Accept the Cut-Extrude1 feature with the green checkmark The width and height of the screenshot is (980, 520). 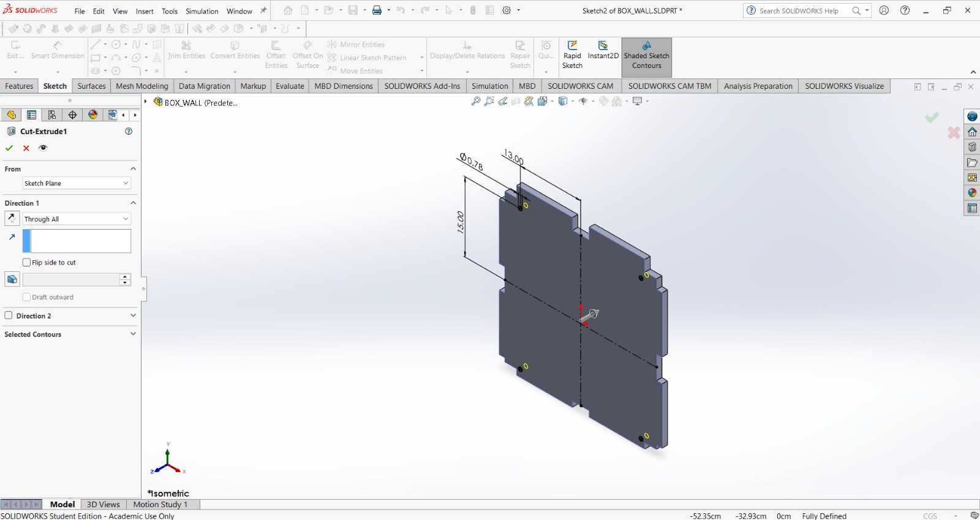point(9,148)
